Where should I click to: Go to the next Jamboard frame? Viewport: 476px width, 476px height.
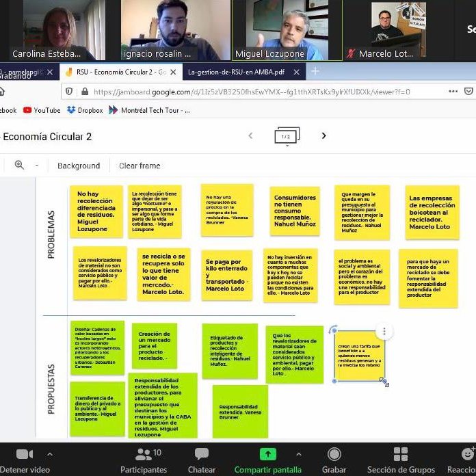(x=324, y=135)
